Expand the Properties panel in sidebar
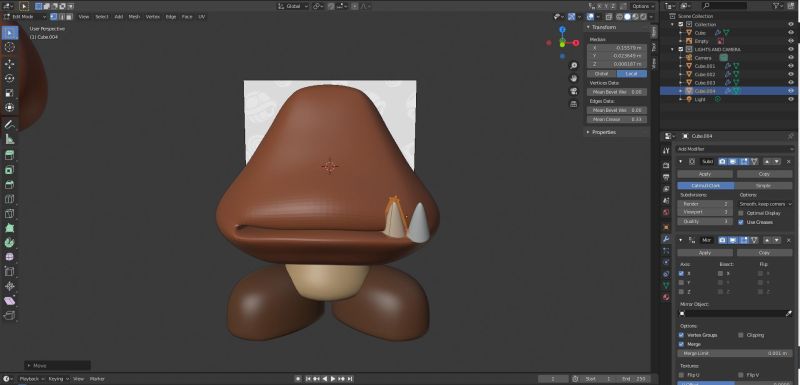 (588, 132)
